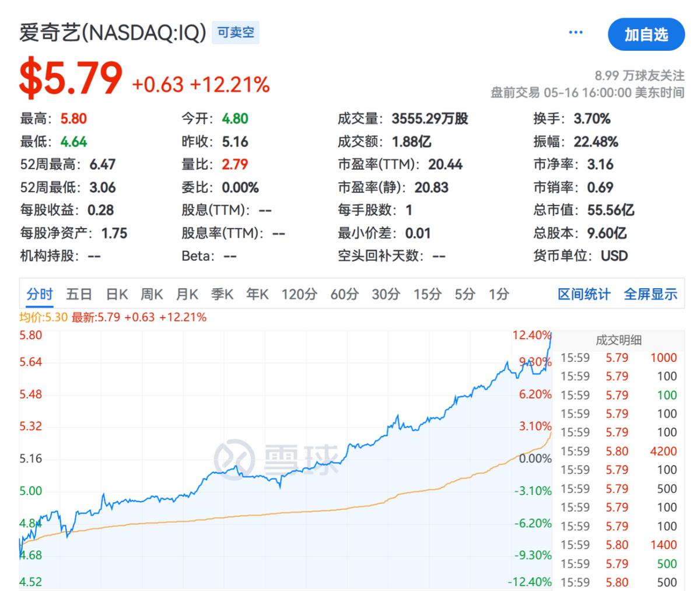
Task: Click the 加自选 add-to-watchlist button
Action: pyautogui.click(x=646, y=34)
